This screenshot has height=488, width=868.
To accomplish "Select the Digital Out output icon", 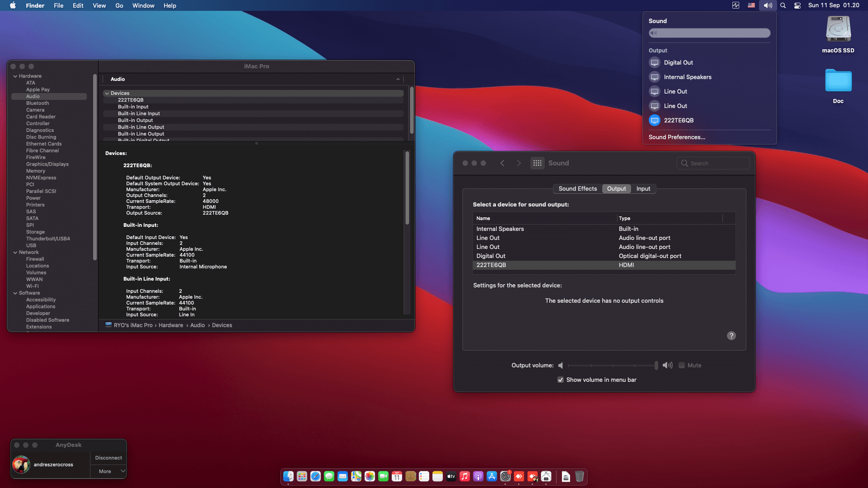I will click(655, 63).
